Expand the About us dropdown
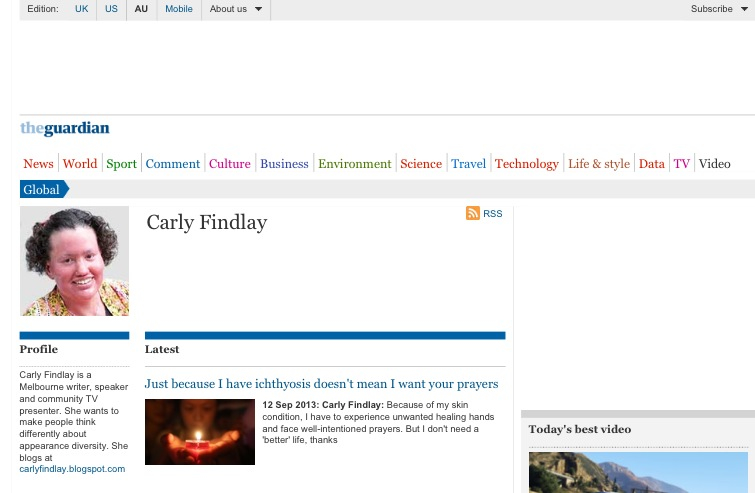The image size is (755, 493). tap(235, 9)
